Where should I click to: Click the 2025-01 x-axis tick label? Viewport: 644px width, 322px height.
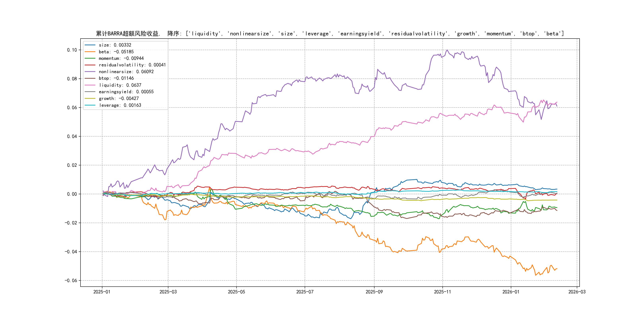102,292
